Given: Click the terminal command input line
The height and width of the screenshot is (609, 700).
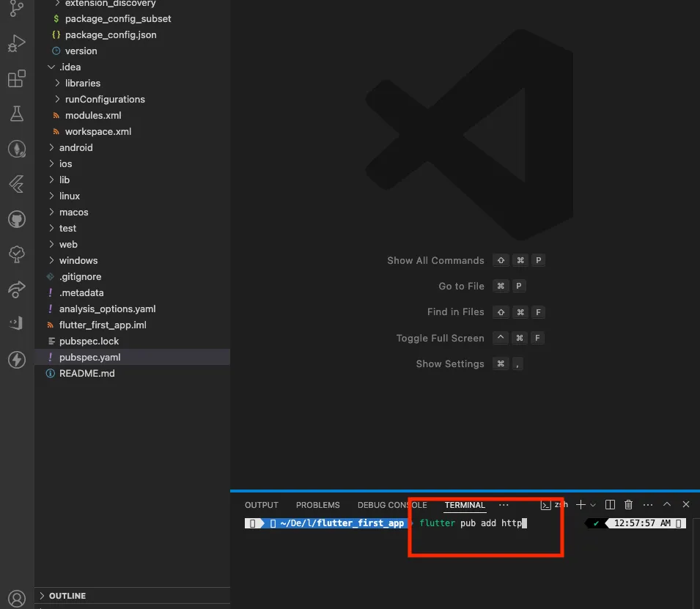Looking at the screenshot, I should tap(473, 523).
